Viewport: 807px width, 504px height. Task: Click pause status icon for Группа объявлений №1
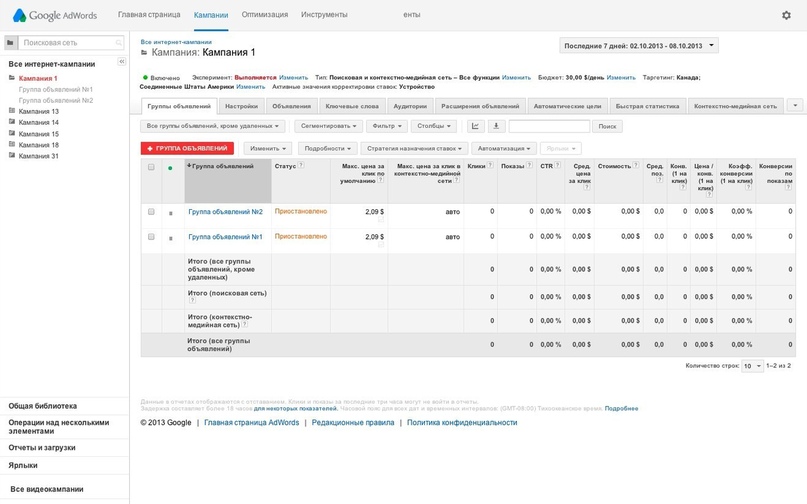coord(171,238)
